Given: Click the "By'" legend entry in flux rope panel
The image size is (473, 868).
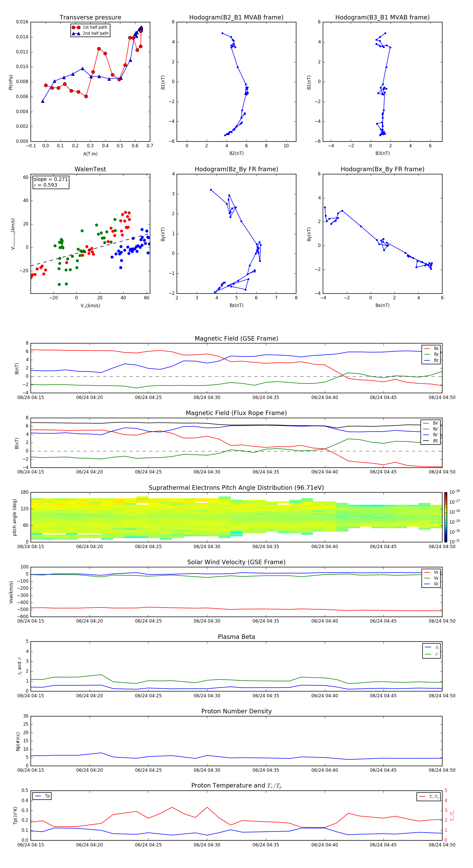Looking at the screenshot, I should pos(431,429).
